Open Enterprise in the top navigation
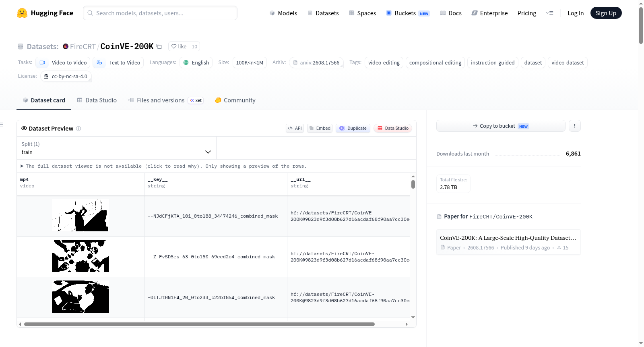 [x=490, y=13]
